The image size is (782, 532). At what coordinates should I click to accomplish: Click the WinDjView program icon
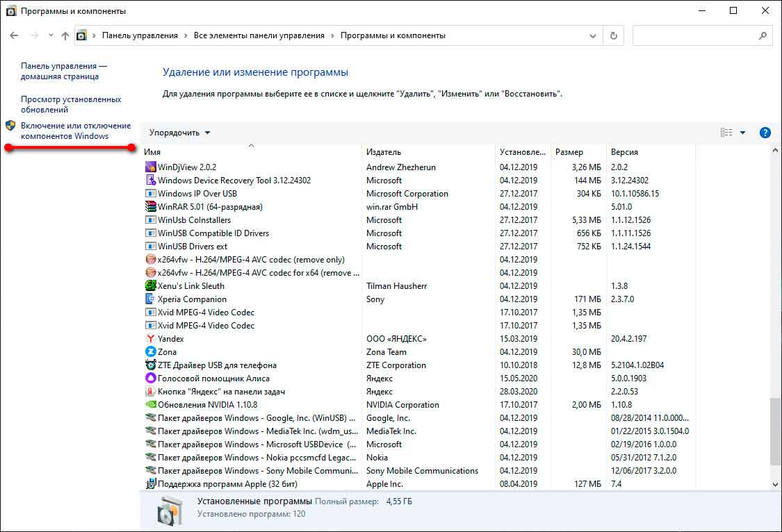[151, 167]
